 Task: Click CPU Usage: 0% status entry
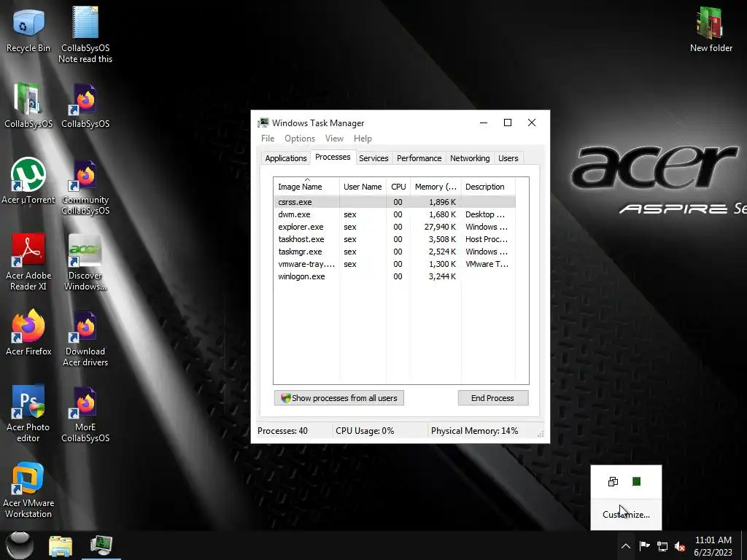pos(365,431)
